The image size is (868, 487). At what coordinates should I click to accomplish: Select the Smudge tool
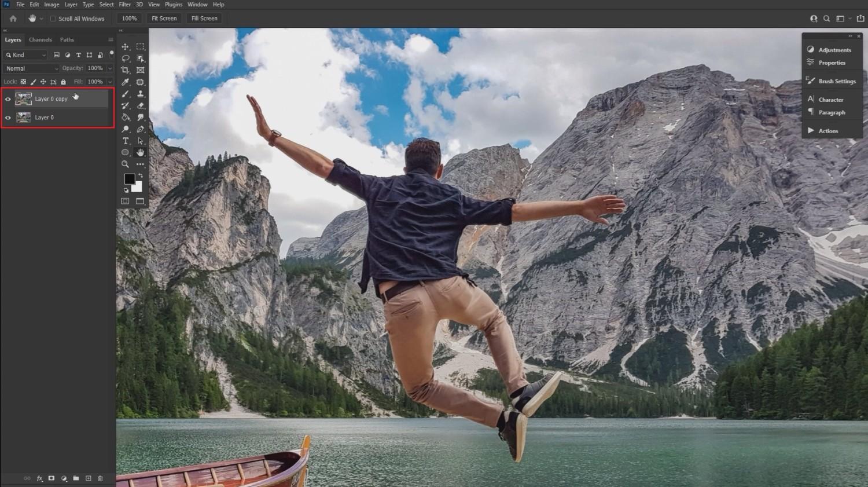tap(140, 118)
